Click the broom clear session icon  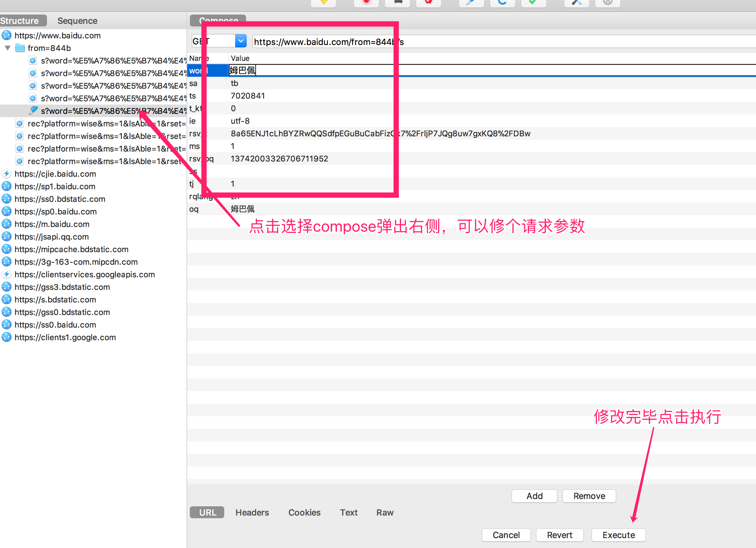click(x=323, y=3)
